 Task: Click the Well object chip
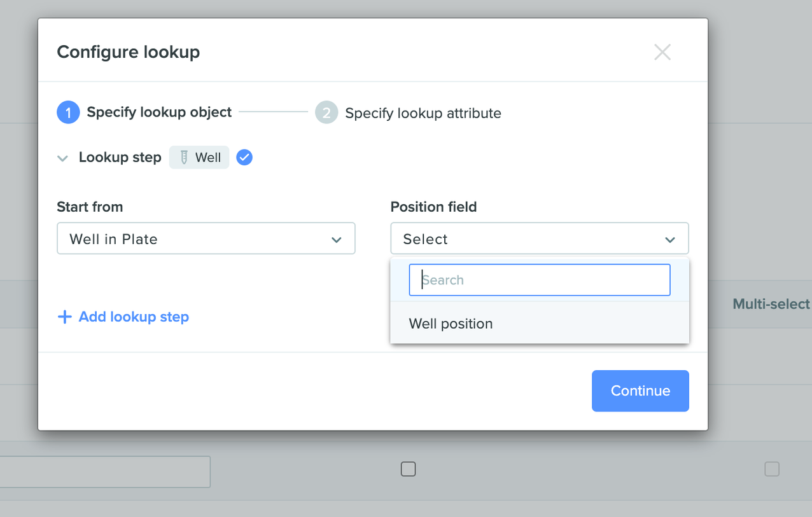199,158
